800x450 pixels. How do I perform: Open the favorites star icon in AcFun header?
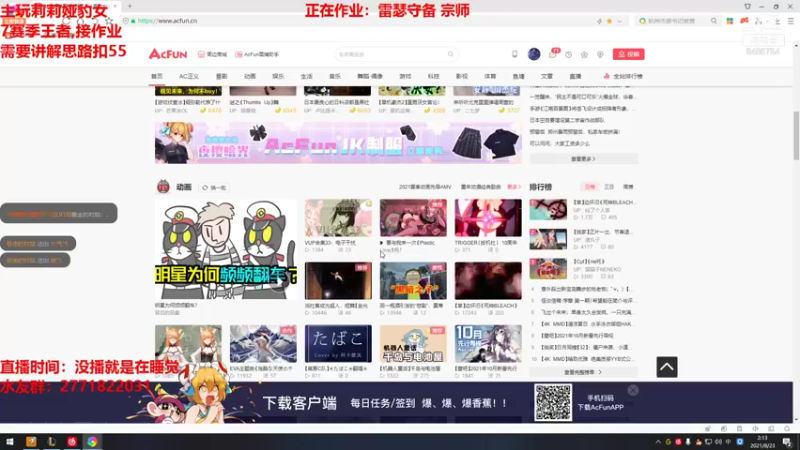point(584,55)
